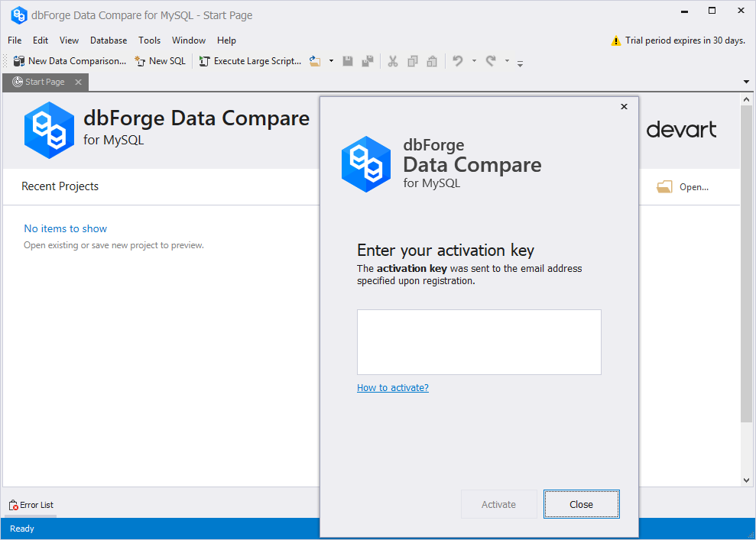
Task: Click the Undo arrow icon
Action: coord(458,61)
